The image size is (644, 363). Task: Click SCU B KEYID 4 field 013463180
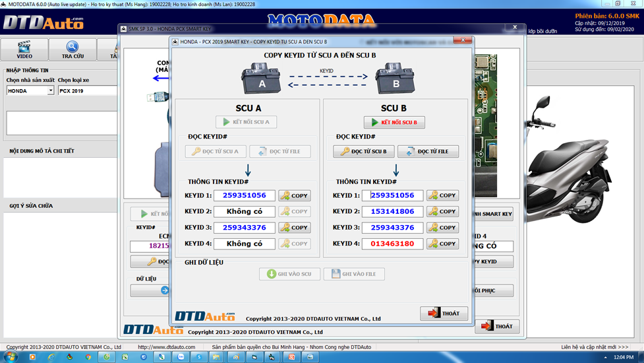(392, 244)
